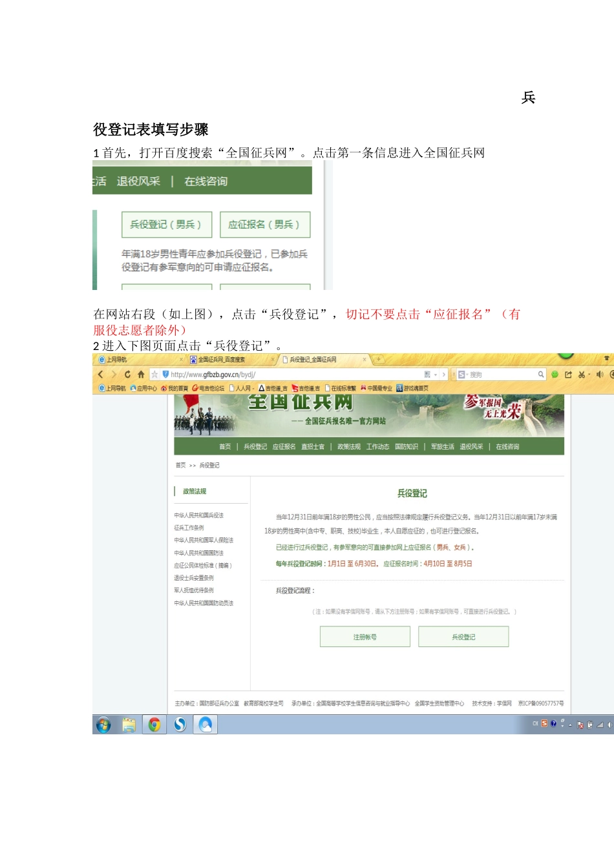Open 中华人民共和国兵役法 link
Screen dimensions: 614x868
tap(198, 515)
